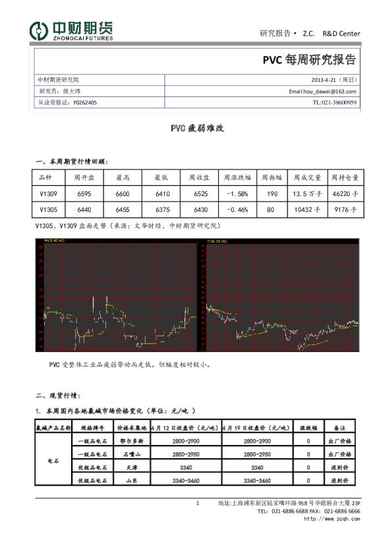Click the '天津' location cell
The height and width of the screenshot is (555, 392).
132,467
